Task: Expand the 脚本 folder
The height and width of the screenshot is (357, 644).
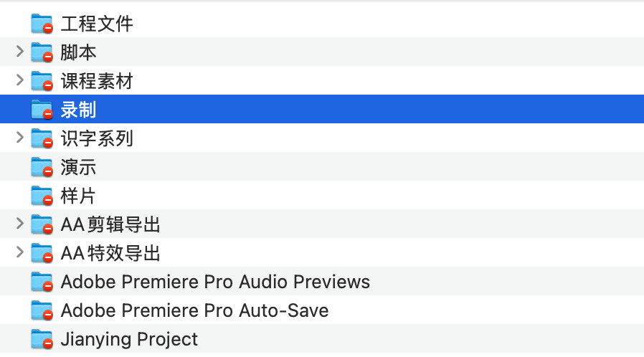Action: click(19, 52)
